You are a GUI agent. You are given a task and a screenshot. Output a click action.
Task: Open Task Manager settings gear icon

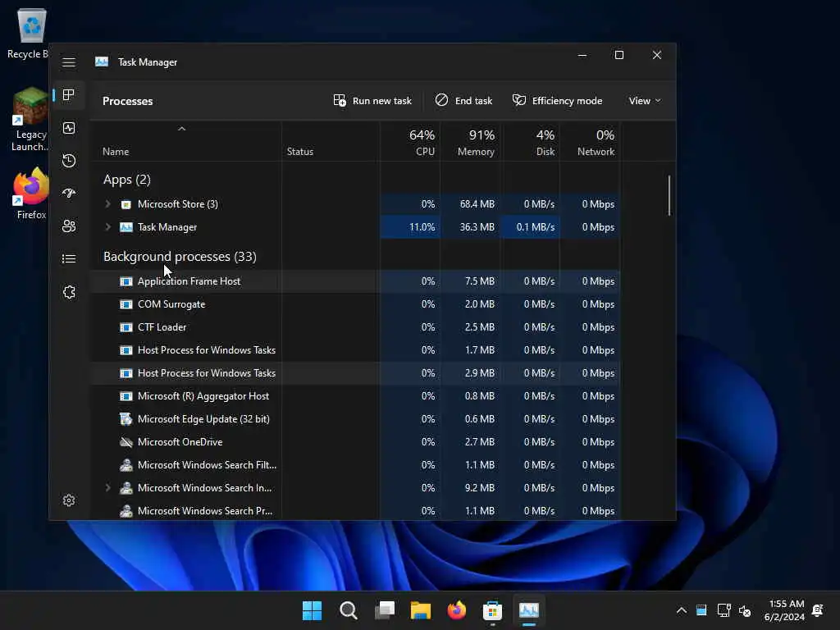(x=69, y=500)
